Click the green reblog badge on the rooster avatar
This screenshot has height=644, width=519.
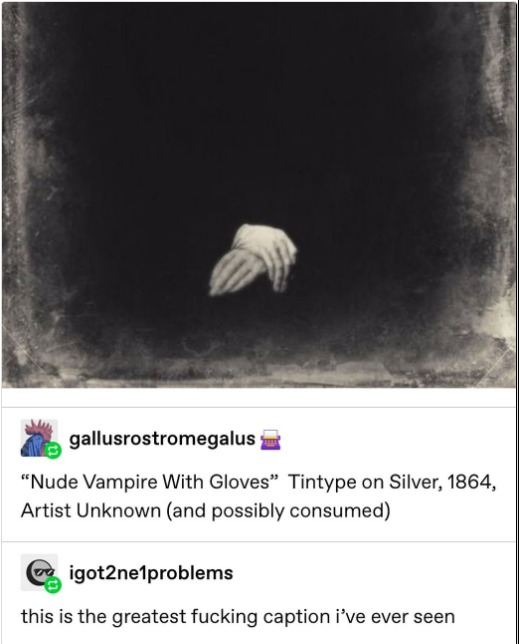pos(53,451)
